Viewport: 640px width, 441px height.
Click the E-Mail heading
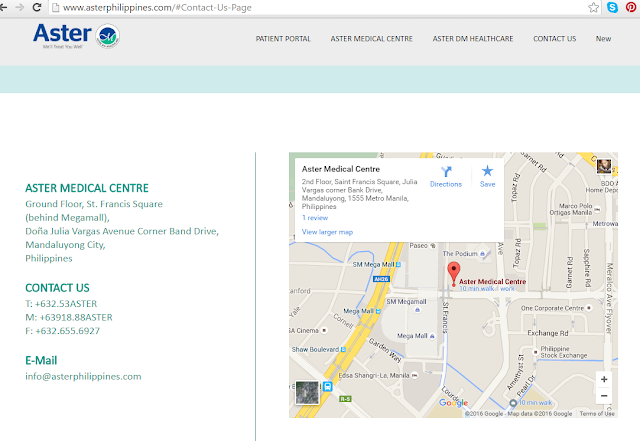(41, 361)
